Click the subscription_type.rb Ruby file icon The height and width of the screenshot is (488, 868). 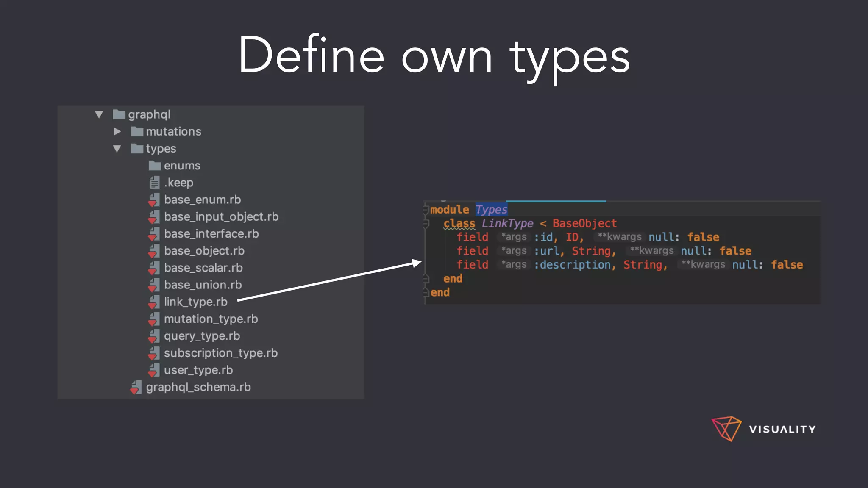coord(154,353)
